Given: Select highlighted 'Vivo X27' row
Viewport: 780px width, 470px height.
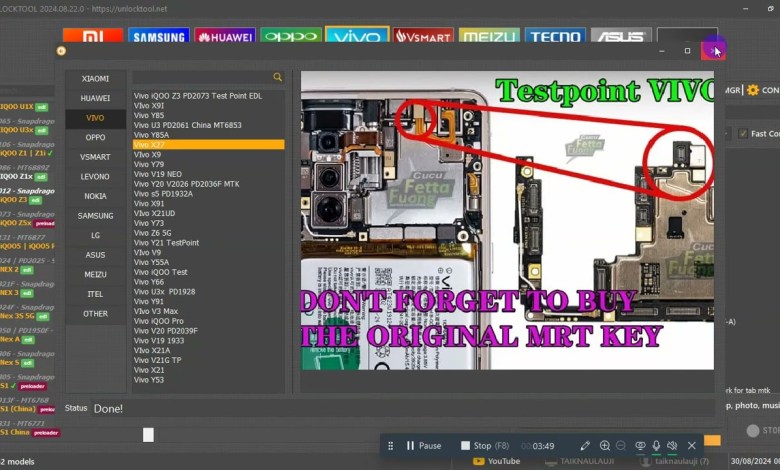Looking at the screenshot, I should pyautogui.click(x=208, y=145).
